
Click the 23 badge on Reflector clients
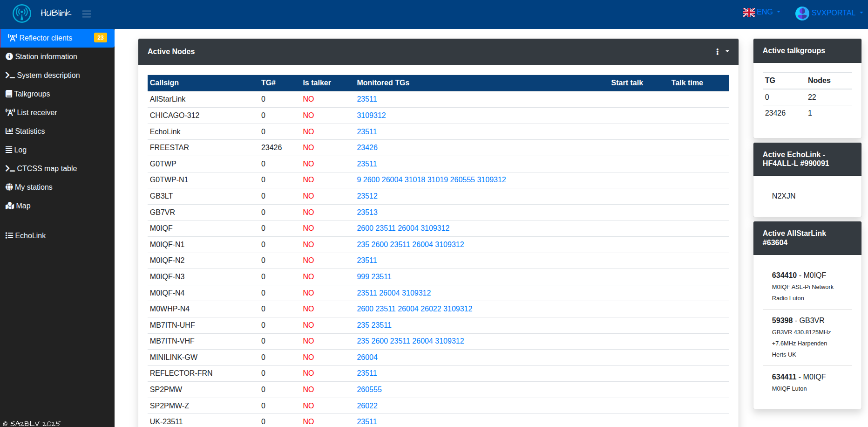click(x=100, y=38)
